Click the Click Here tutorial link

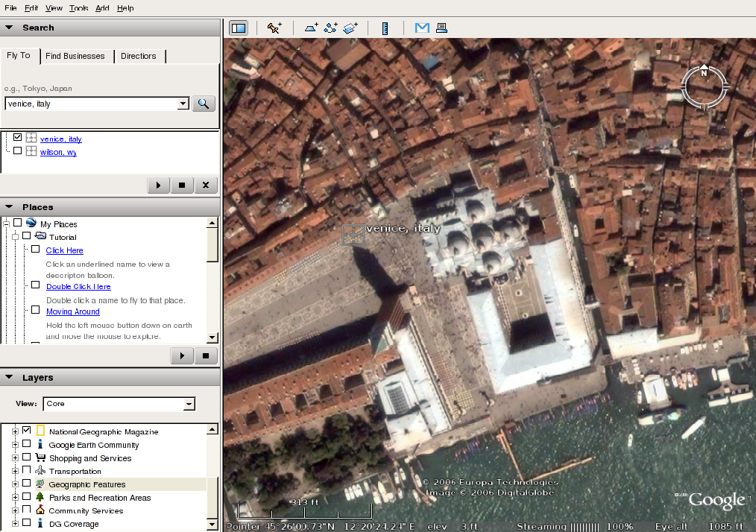65,250
